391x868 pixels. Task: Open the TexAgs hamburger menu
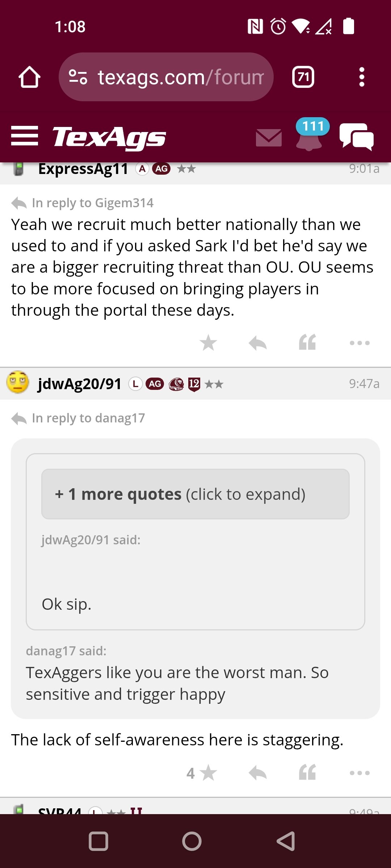click(25, 136)
